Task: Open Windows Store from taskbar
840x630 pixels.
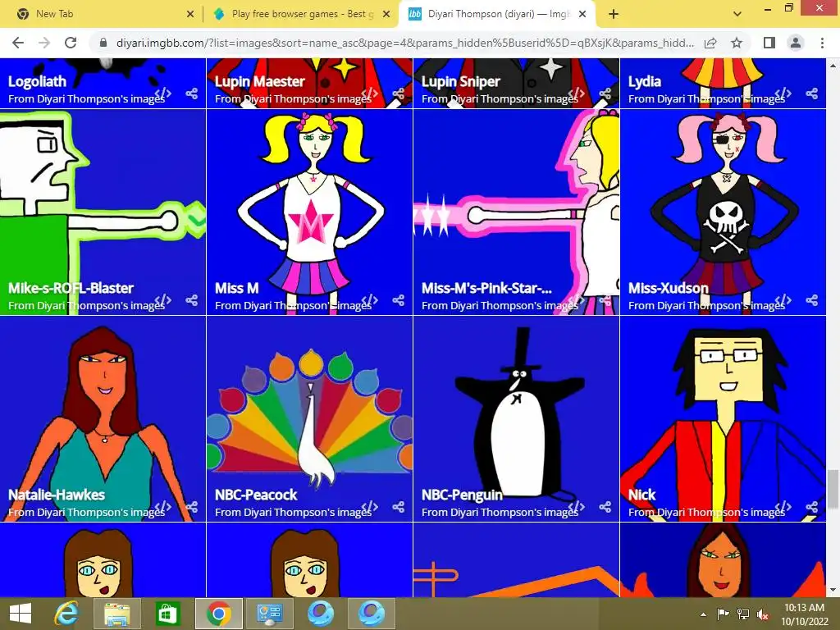Action: (167, 614)
